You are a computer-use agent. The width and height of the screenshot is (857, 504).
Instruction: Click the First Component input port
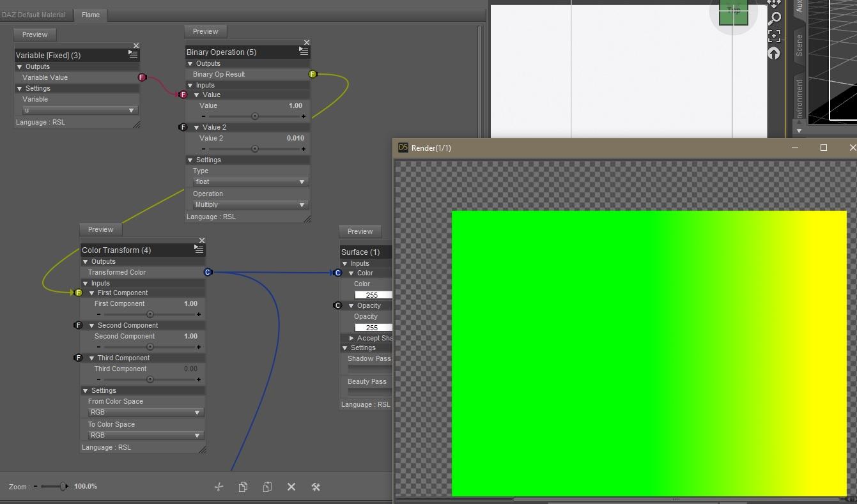[79, 293]
